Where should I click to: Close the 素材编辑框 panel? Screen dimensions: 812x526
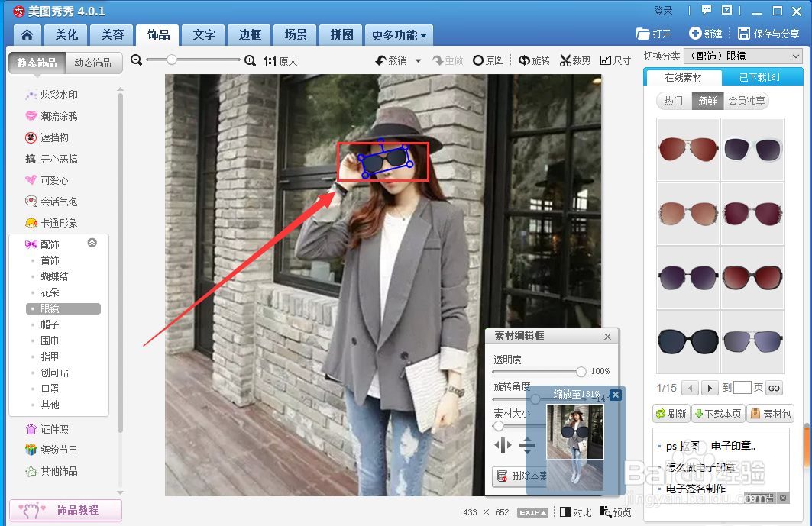pyautogui.click(x=607, y=337)
